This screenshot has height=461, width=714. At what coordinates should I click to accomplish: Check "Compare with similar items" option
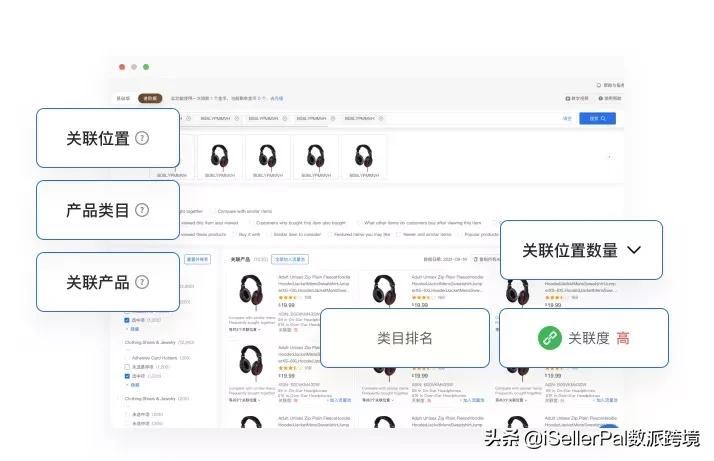click(213, 211)
